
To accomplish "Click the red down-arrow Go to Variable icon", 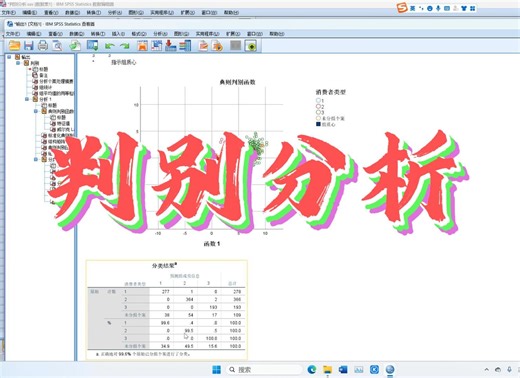I will [x=170, y=45].
